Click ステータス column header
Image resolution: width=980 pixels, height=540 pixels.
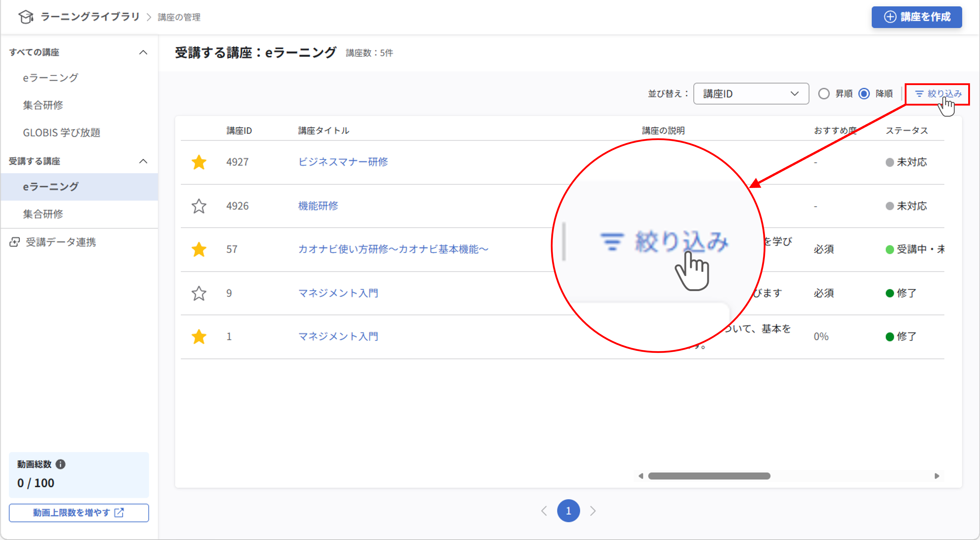click(906, 130)
